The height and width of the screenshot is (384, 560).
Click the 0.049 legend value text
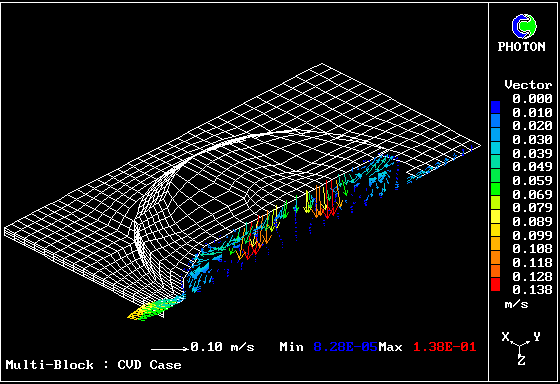[x=532, y=166]
